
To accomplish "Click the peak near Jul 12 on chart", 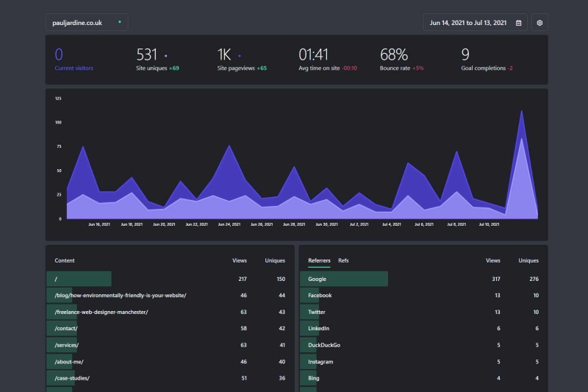I will coord(521,112).
